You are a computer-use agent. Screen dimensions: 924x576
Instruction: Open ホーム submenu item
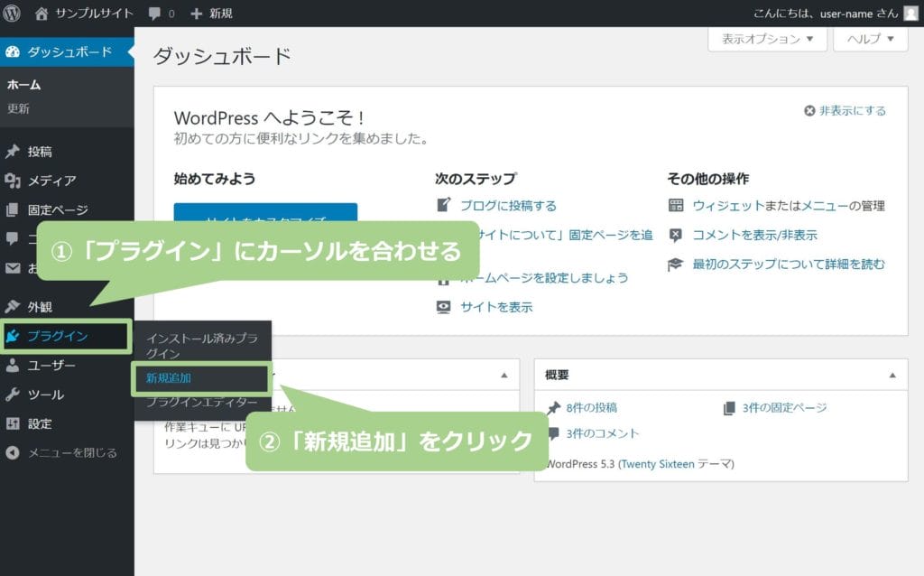23,85
